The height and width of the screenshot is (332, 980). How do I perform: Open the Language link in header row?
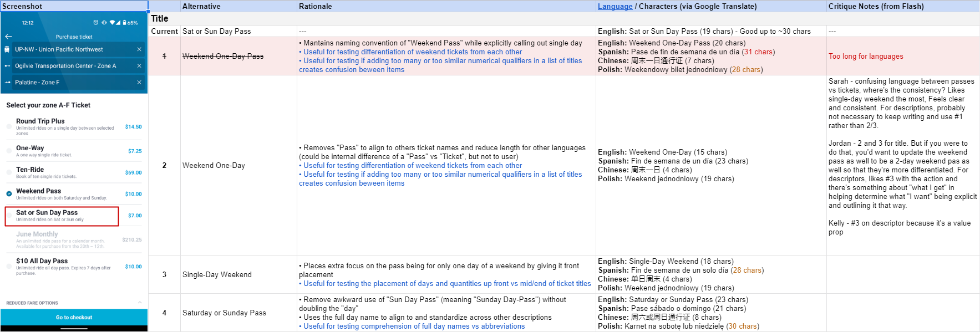coord(615,6)
